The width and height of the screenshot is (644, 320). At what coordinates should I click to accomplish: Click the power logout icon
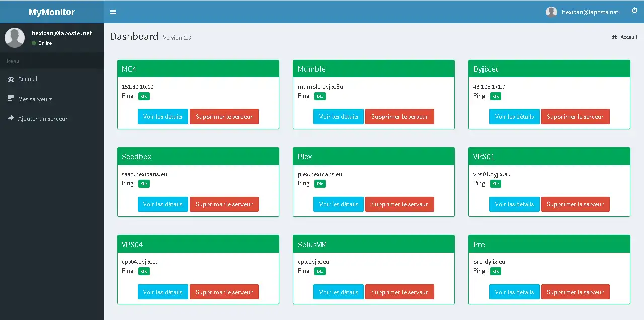tap(634, 11)
